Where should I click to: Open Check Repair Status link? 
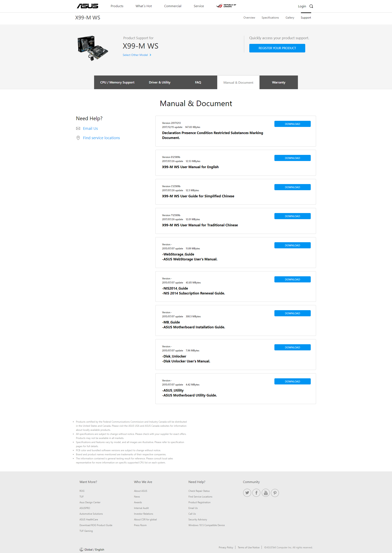(199, 491)
